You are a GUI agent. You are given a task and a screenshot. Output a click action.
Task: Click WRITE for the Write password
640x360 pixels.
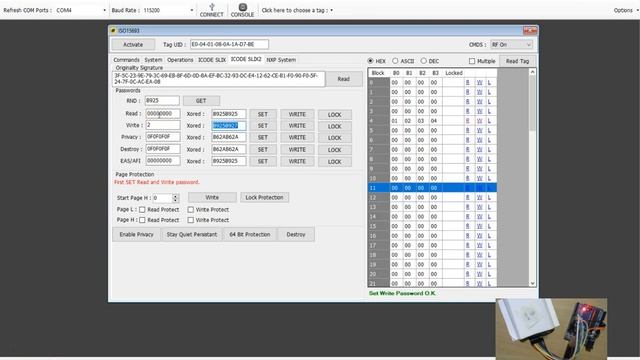(297, 126)
